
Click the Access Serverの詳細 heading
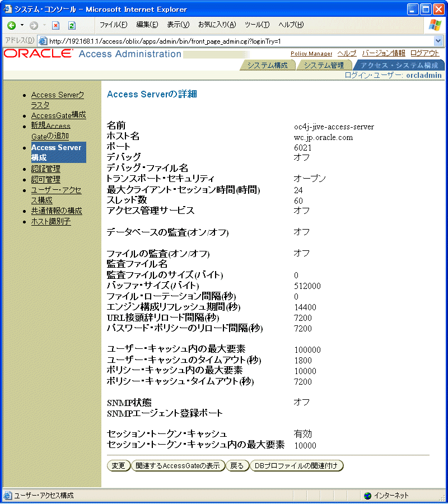pos(152,94)
